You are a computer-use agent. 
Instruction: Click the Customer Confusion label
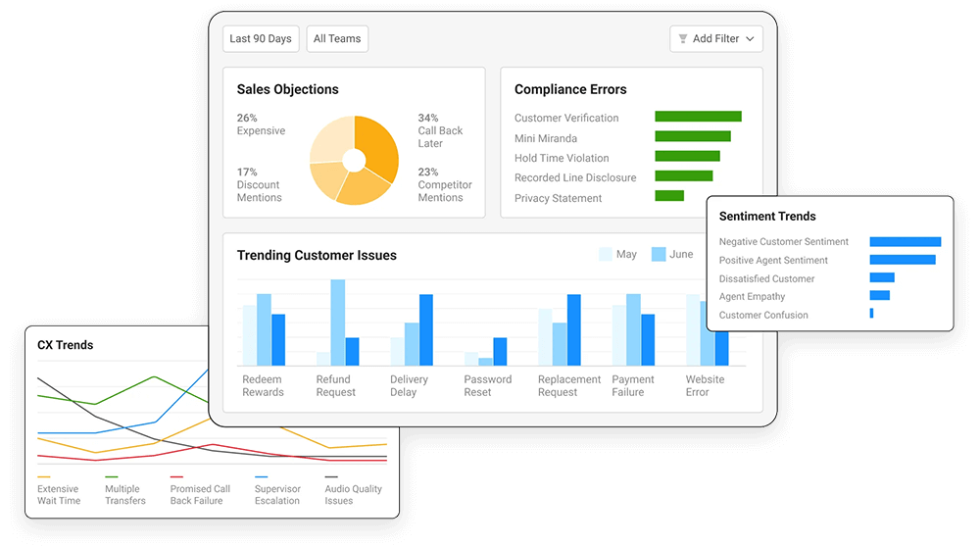click(763, 316)
